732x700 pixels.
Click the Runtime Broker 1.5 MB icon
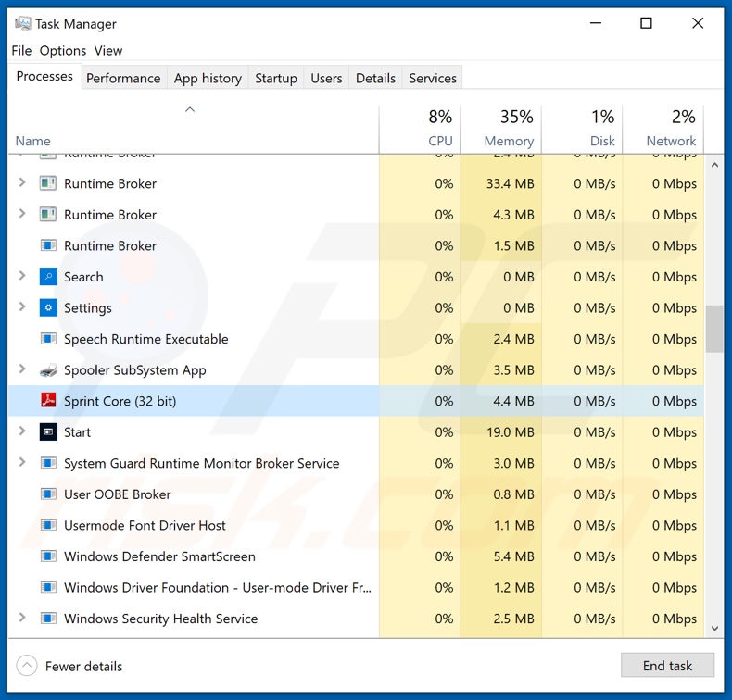(x=48, y=245)
